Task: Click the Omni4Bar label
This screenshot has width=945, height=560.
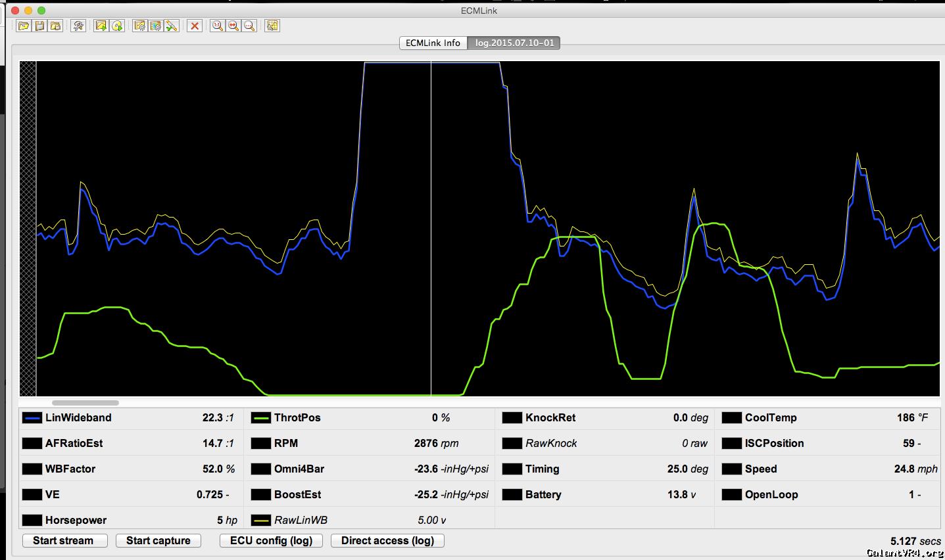Action: tap(299, 469)
